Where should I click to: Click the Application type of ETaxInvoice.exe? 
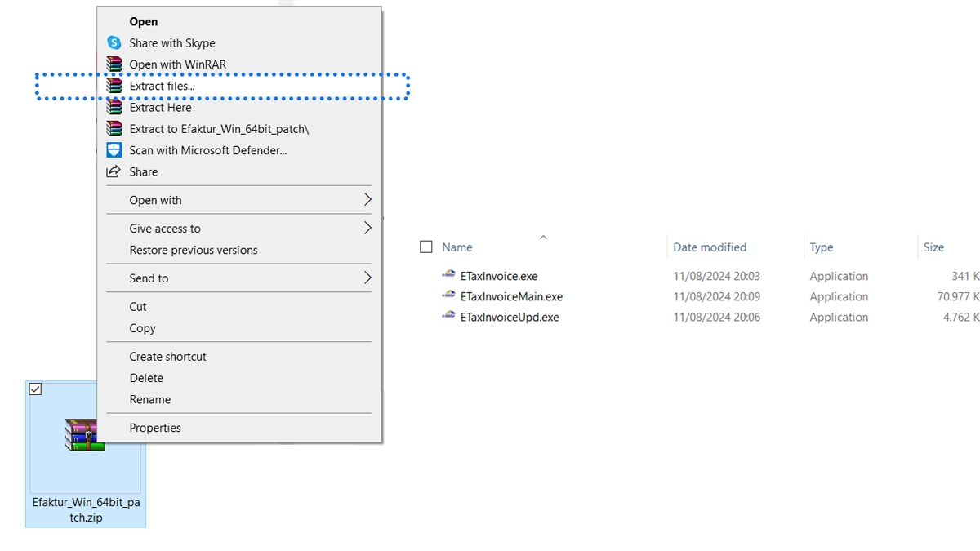pyautogui.click(x=839, y=276)
